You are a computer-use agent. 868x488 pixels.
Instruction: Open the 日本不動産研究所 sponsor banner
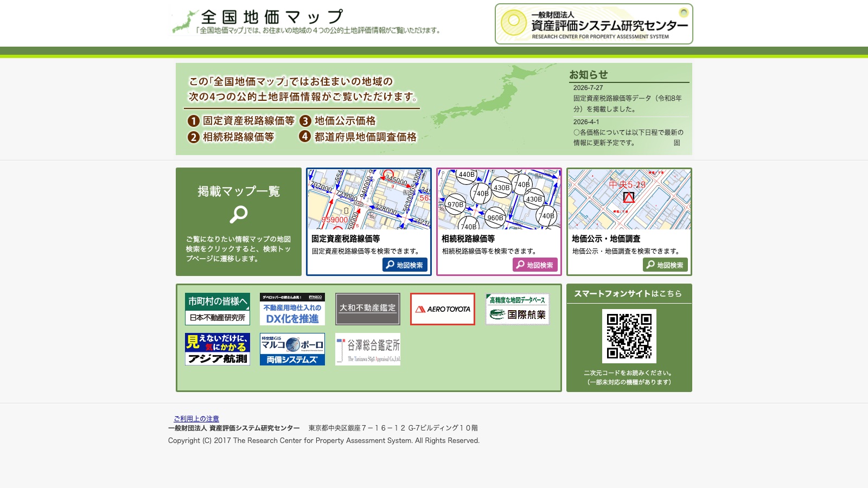(x=218, y=309)
